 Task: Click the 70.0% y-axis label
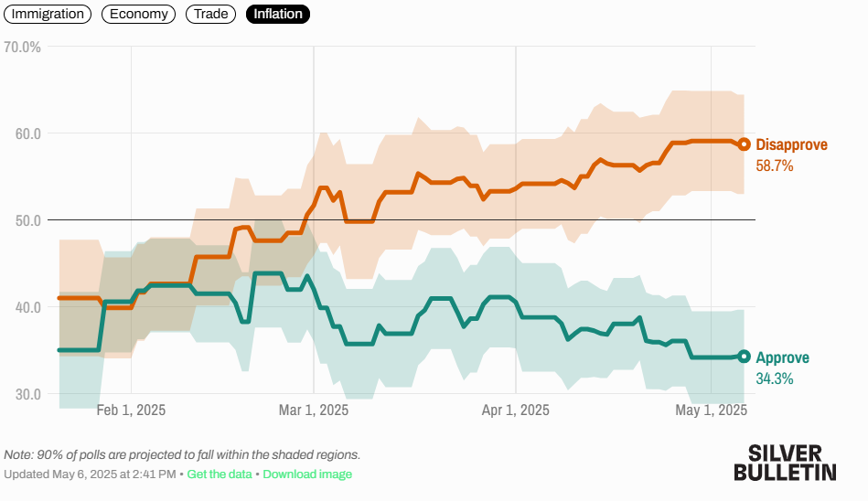pos(23,47)
